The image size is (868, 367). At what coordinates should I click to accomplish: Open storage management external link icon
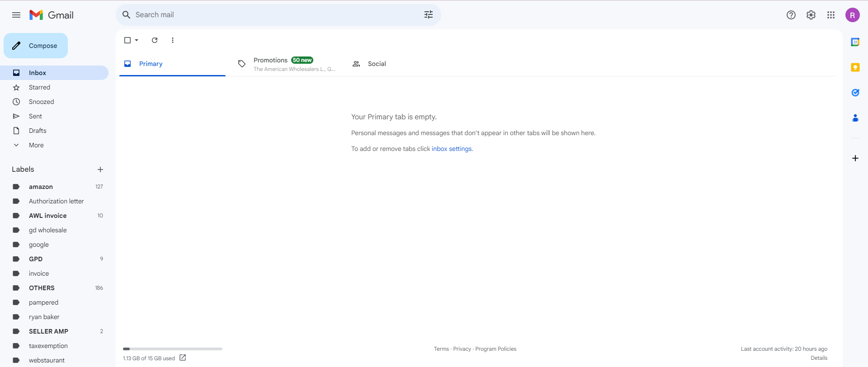click(x=183, y=358)
